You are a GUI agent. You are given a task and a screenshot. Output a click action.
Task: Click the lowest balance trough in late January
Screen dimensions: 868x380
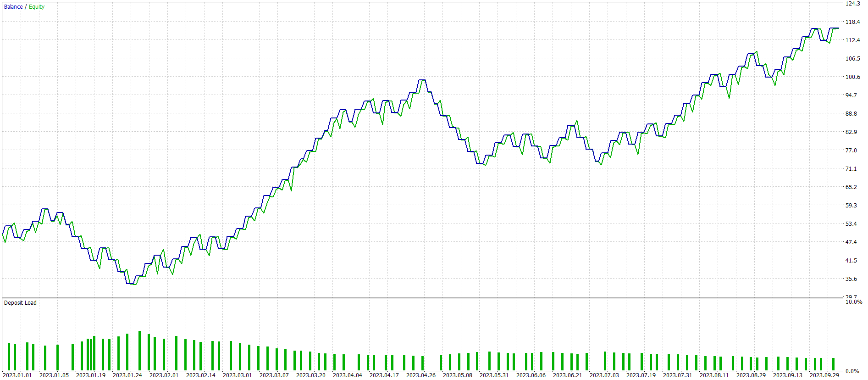[130, 284]
